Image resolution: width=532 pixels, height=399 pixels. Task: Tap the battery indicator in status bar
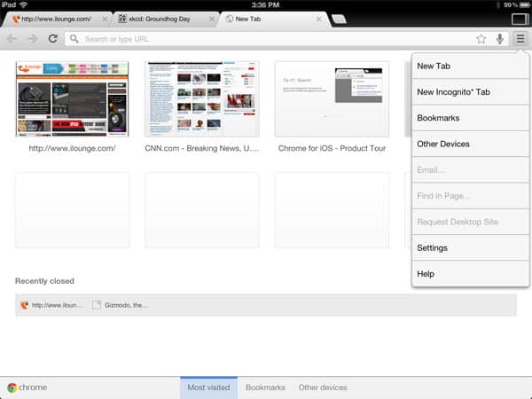[524, 4]
